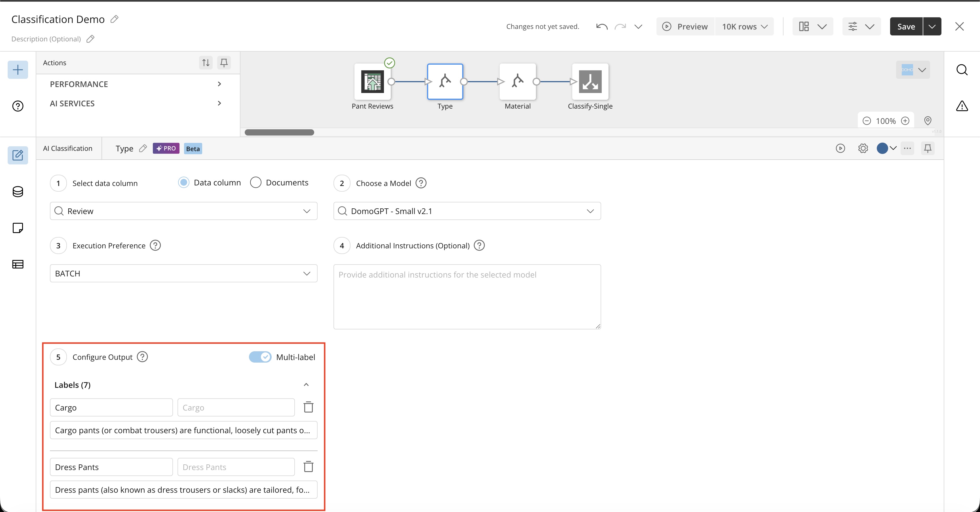980x512 pixels.
Task: Open the DomoGPT - Small v2.1 model dropdown
Action: pyautogui.click(x=467, y=211)
